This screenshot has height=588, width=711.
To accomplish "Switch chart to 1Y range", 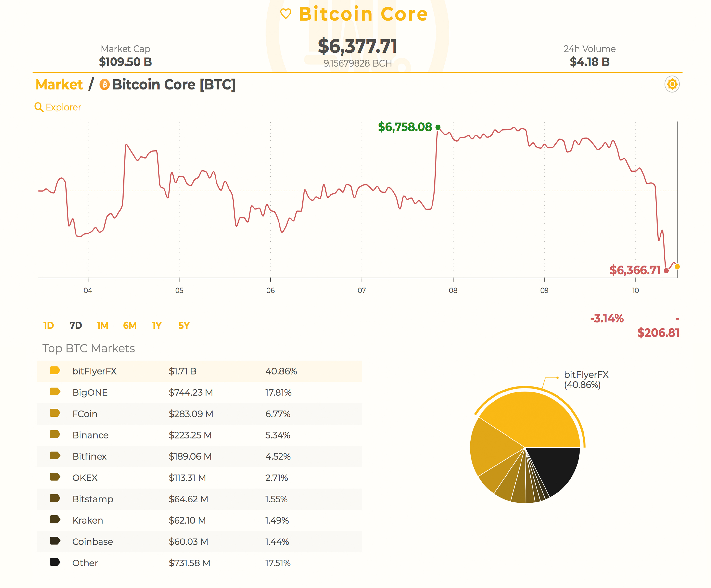I will 157,325.
